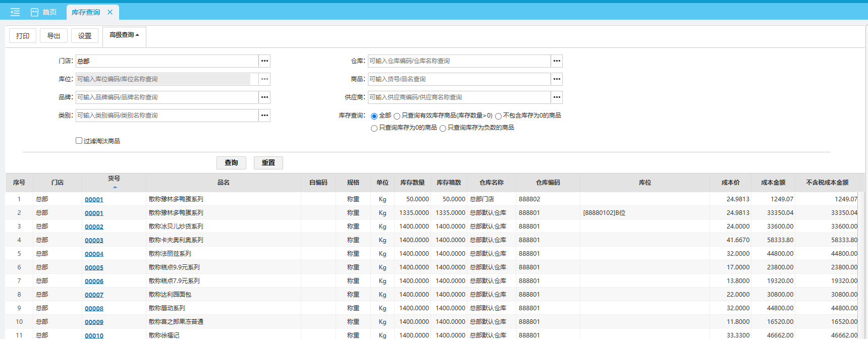868x339 pixels.
Task: Click the hamburger menu icon
Action: pyautogui.click(x=15, y=12)
